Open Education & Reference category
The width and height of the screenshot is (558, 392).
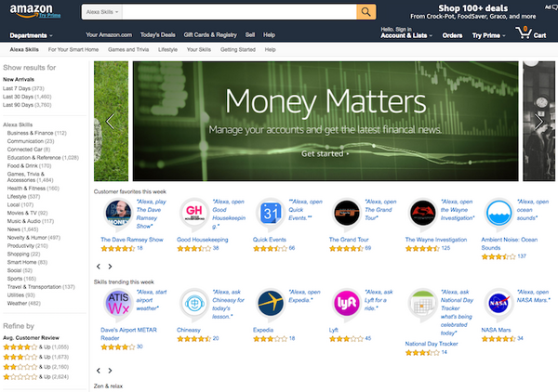43,157
